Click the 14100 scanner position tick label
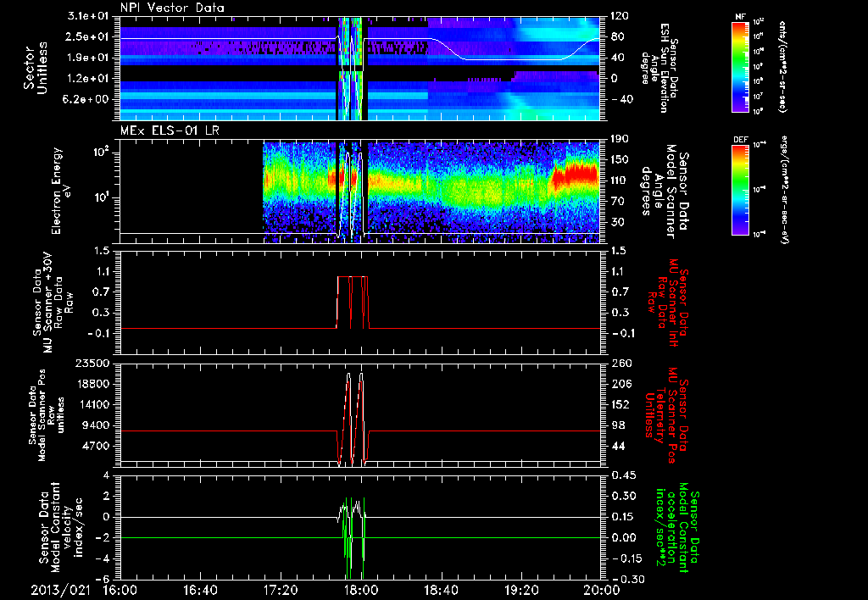 tap(92, 405)
